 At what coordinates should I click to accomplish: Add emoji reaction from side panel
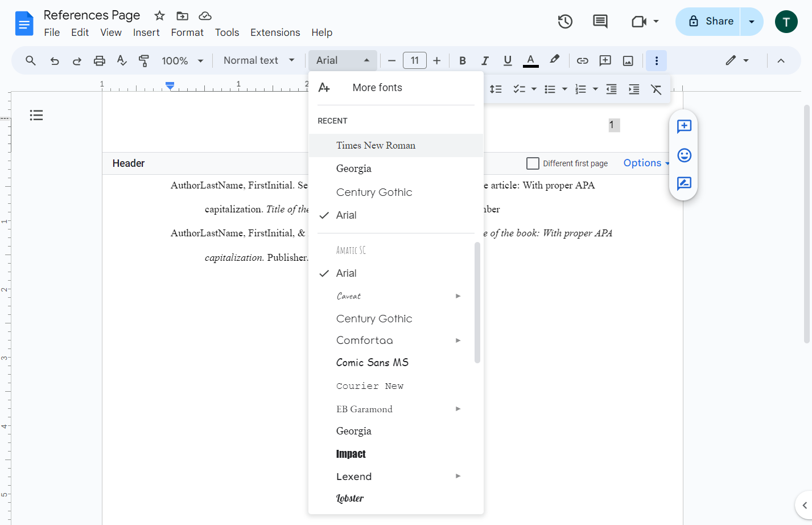[x=684, y=155]
